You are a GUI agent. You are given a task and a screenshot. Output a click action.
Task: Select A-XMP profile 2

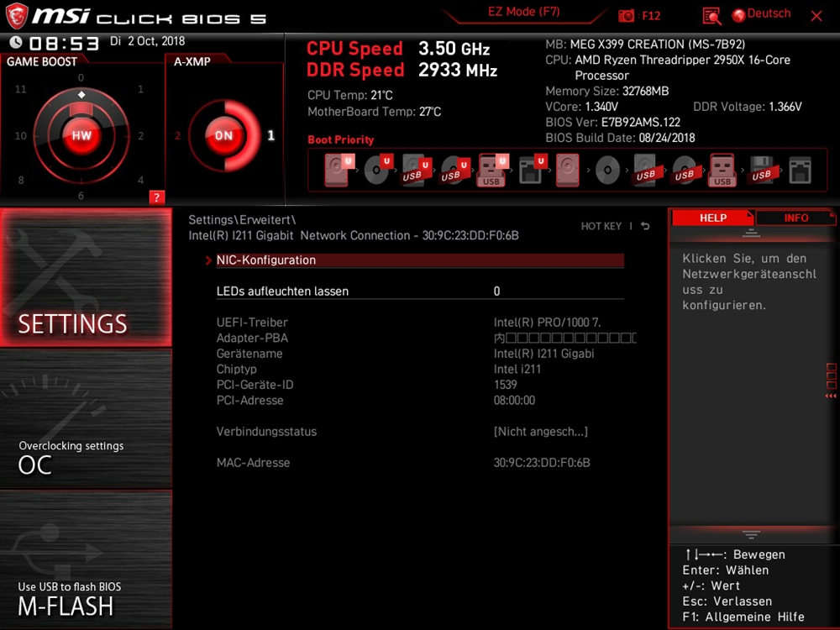[177, 136]
